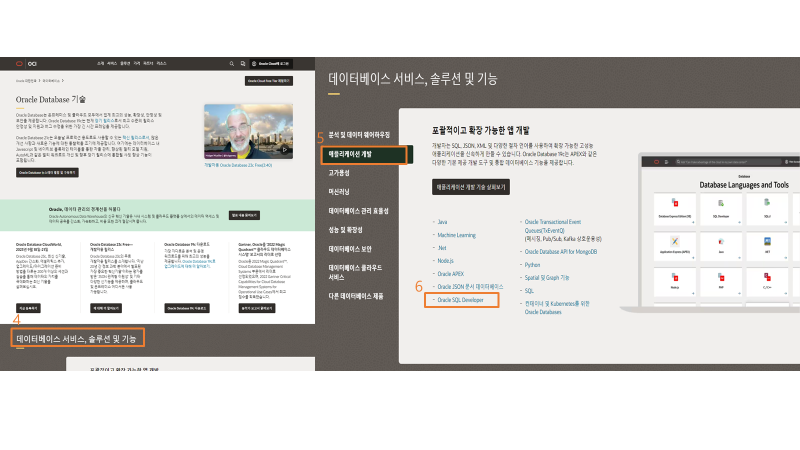Select the 데이터베이스 관리 효율성 tab
Image resolution: width=800 pixels, height=450 pixels.
coord(358,211)
